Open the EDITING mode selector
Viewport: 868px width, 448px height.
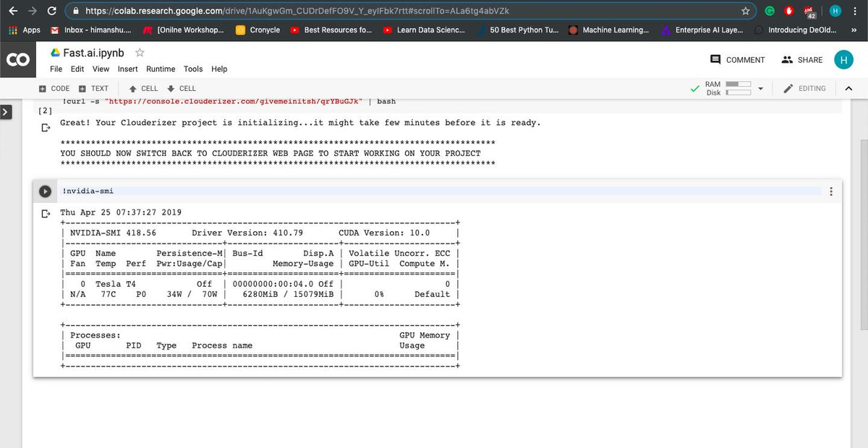pyautogui.click(x=804, y=89)
